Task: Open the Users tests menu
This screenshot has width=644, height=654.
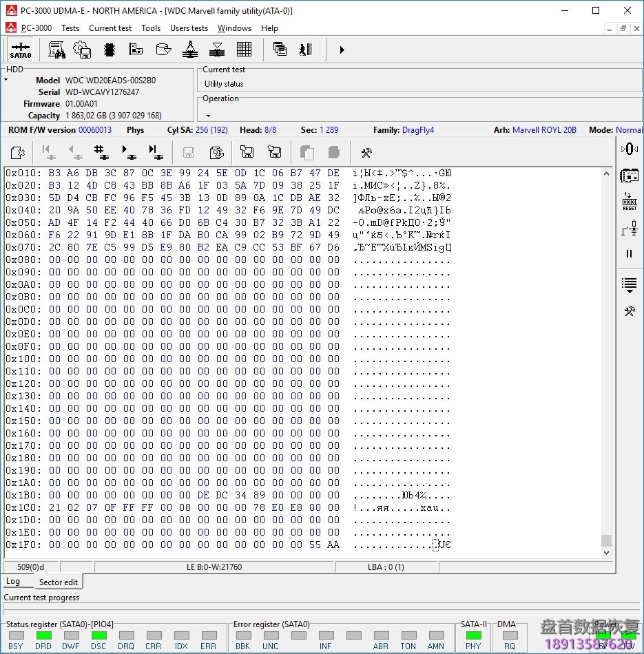Action: point(189,28)
